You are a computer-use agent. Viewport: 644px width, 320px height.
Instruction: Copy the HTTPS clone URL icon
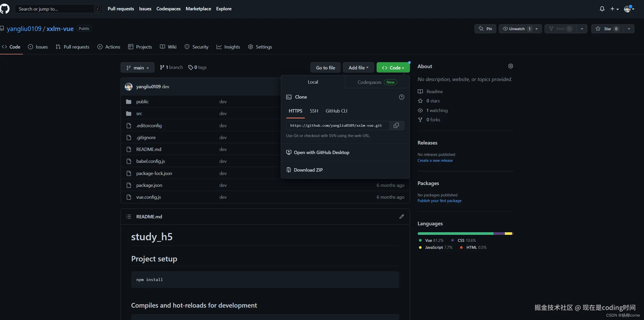coord(396,125)
